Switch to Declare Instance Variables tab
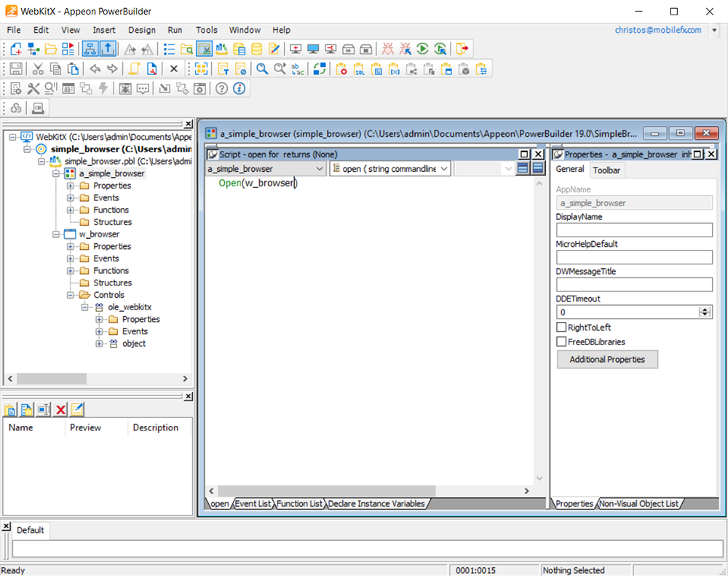This screenshot has height=576, width=728. [376, 503]
